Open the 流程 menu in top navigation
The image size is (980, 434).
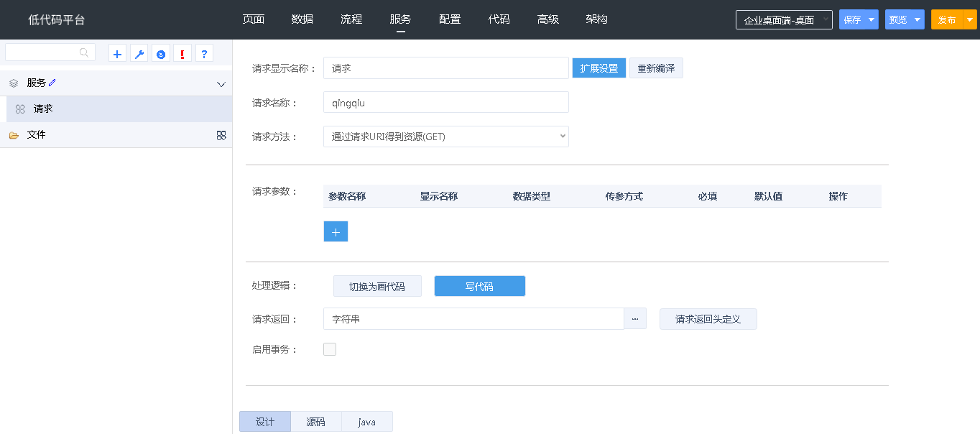tap(351, 19)
